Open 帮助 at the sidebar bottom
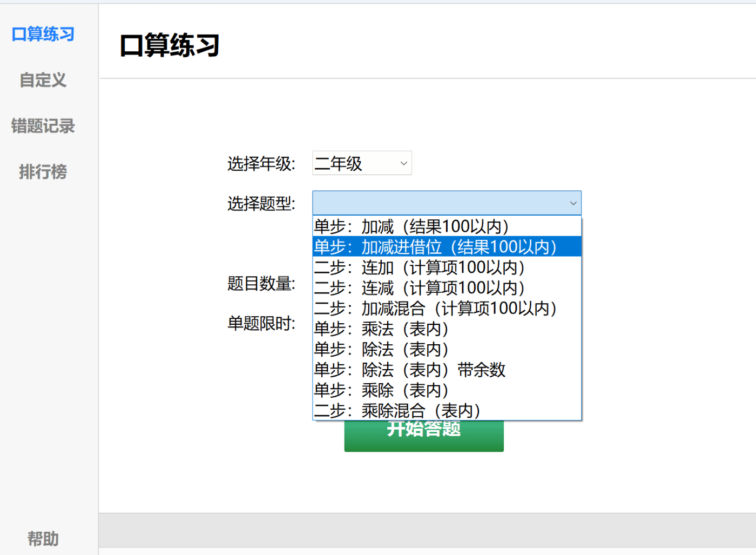Viewport: 756px width, 555px height. (x=43, y=538)
